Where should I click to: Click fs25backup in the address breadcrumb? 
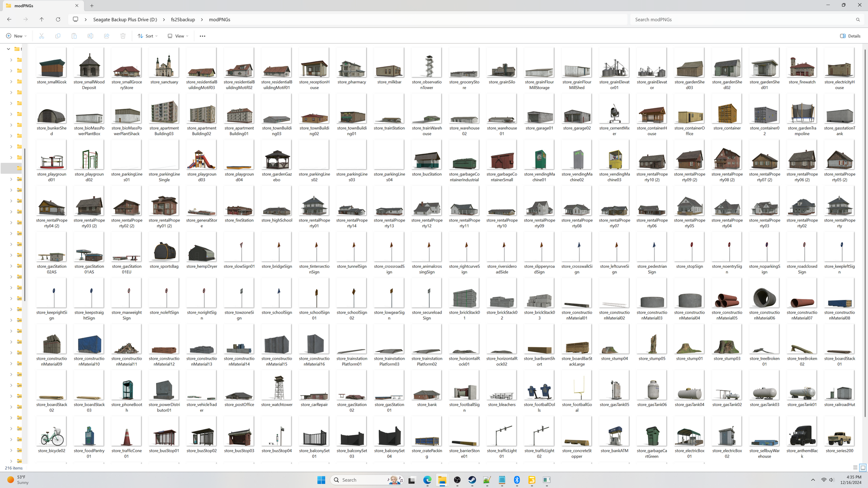(x=183, y=20)
